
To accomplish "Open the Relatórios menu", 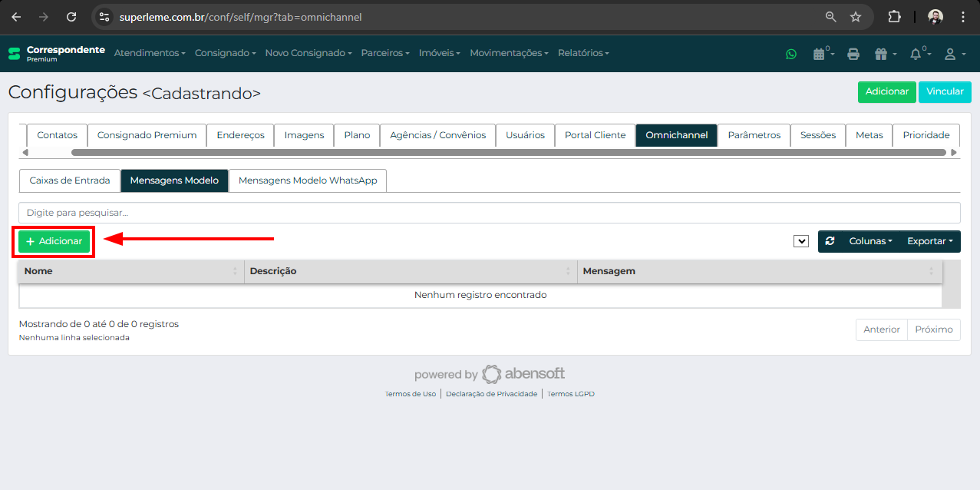I will pyautogui.click(x=583, y=53).
